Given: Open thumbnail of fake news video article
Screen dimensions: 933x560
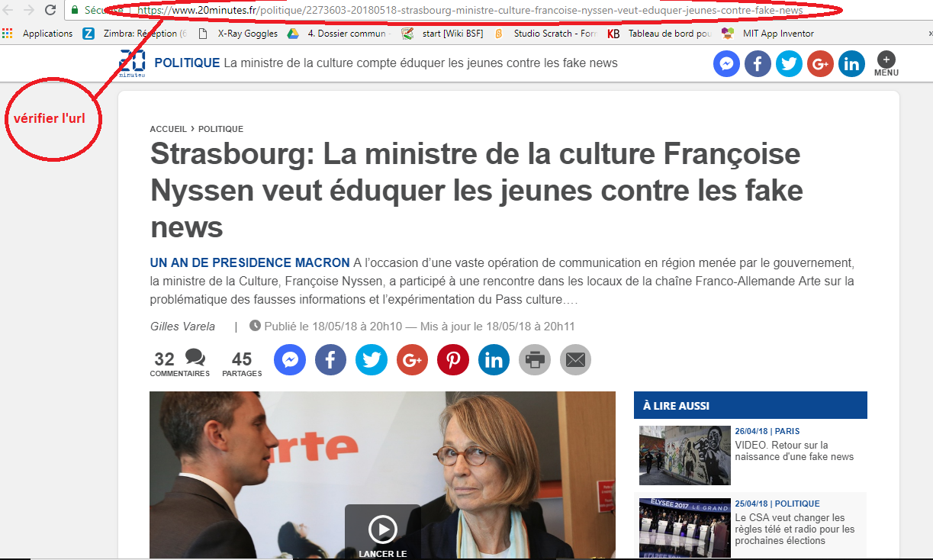Looking at the screenshot, I should point(684,455).
